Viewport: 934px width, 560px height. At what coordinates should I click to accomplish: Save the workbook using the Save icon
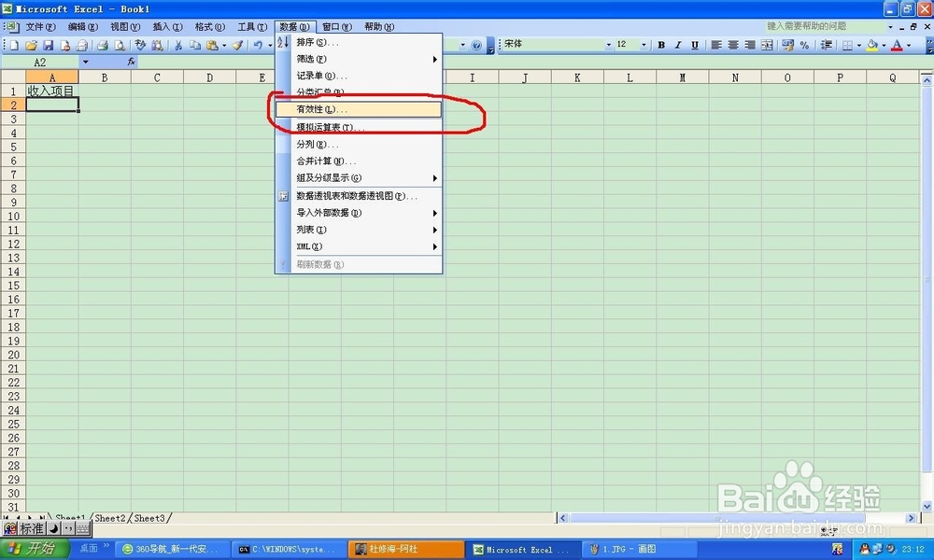pyautogui.click(x=49, y=45)
